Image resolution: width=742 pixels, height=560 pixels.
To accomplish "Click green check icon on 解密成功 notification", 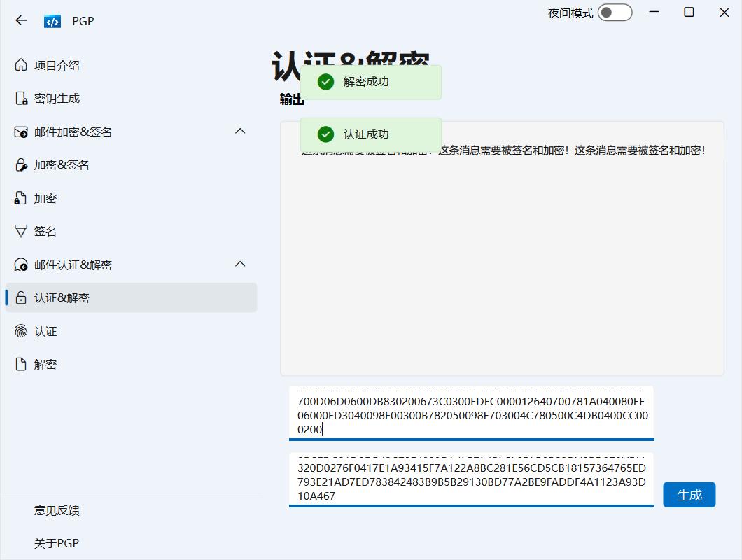I will [325, 82].
